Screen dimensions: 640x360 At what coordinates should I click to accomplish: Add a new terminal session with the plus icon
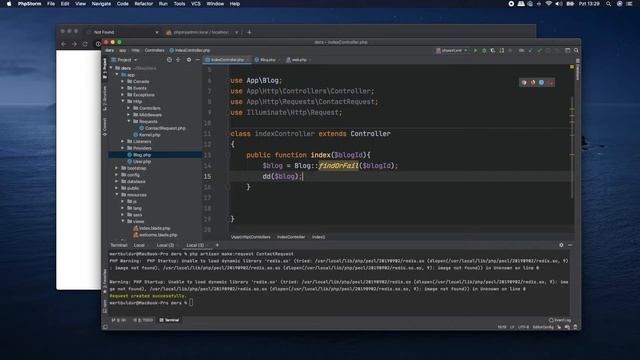click(x=217, y=245)
